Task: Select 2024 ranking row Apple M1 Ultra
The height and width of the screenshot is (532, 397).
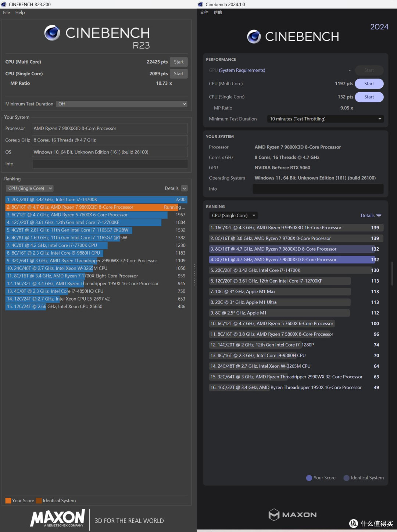Action: click(x=296, y=302)
